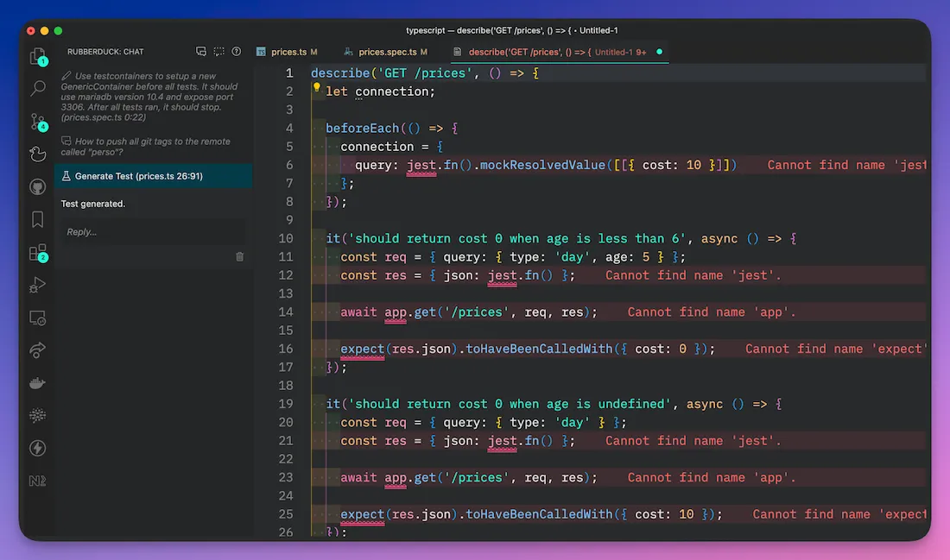Open Source Control view with 4 changes
This screenshot has width=950, height=560.
[38, 121]
